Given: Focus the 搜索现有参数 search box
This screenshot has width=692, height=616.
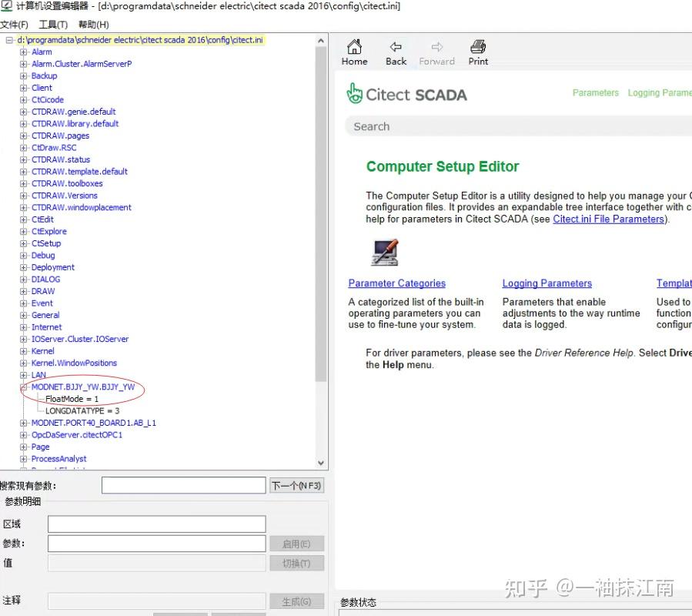Looking at the screenshot, I should [184, 485].
